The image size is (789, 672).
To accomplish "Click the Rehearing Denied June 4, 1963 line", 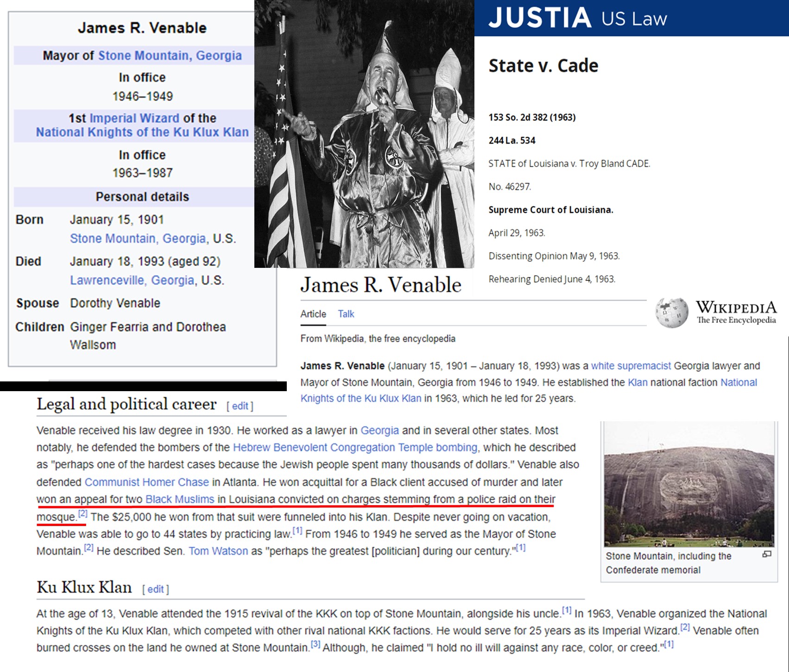I will point(552,279).
